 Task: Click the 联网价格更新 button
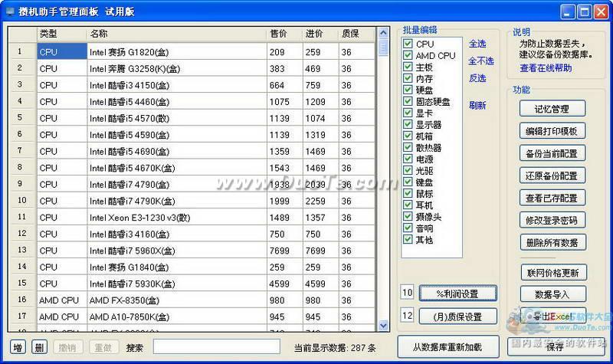coord(553,273)
